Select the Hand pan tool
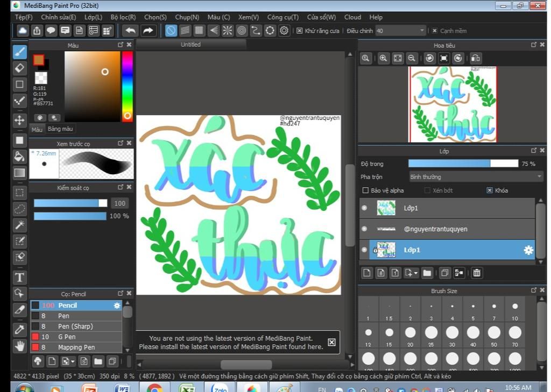 click(20, 346)
